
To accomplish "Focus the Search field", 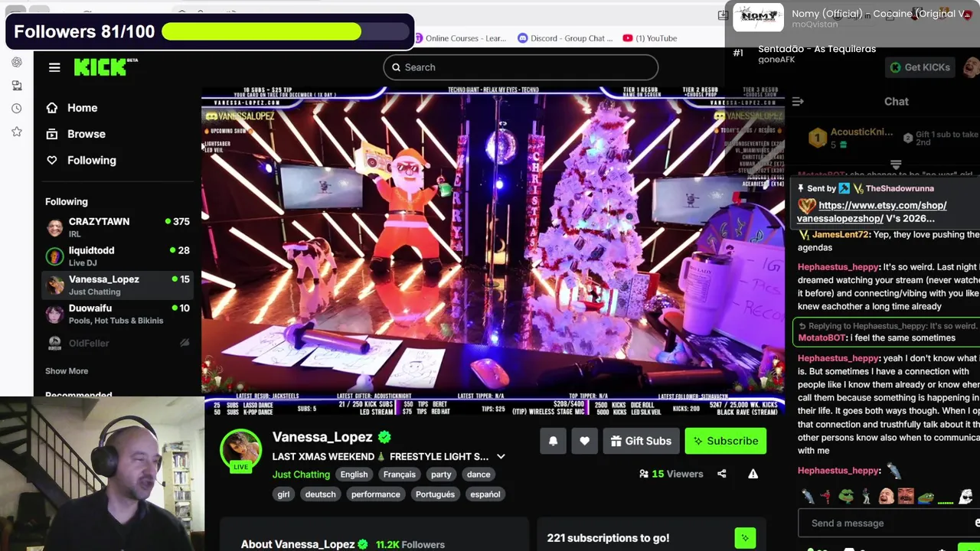I will pyautogui.click(x=521, y=67).
